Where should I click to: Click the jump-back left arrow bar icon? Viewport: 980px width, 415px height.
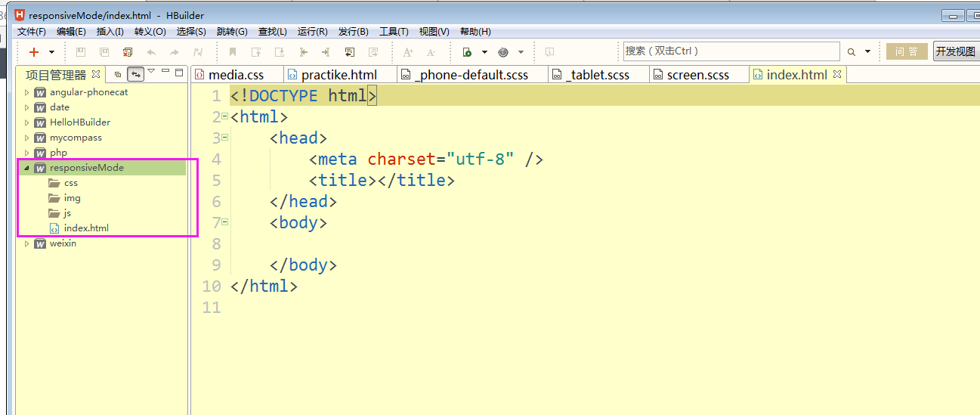point(303,52)
